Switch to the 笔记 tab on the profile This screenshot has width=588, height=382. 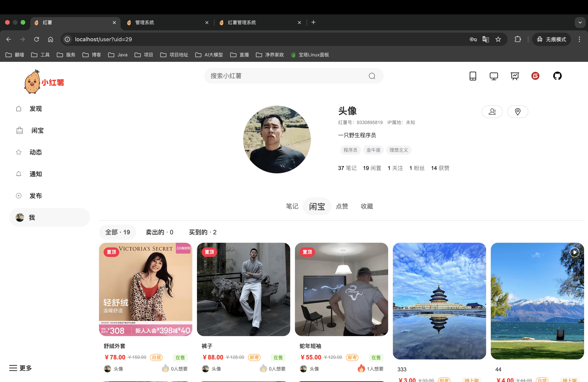[x=292, y=206]
